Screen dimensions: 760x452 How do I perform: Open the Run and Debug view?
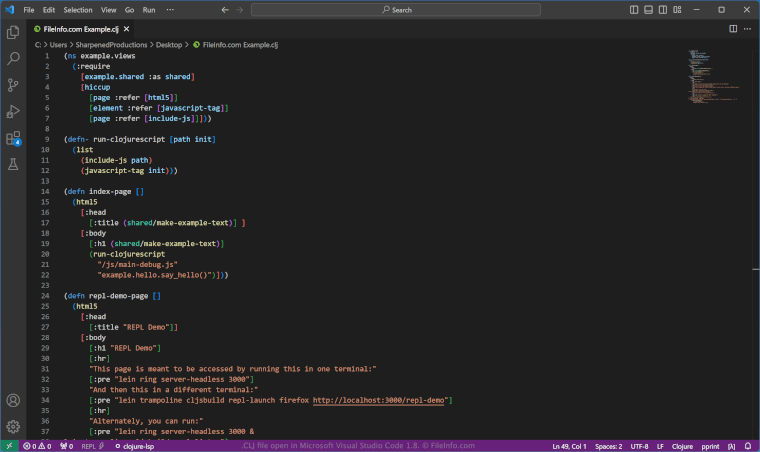[x=13, y=111]
